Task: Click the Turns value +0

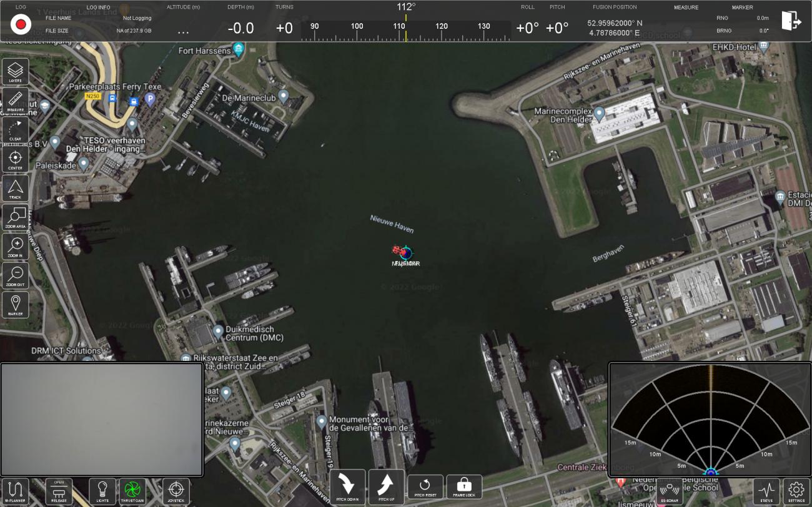Action: tap(285, 28)
